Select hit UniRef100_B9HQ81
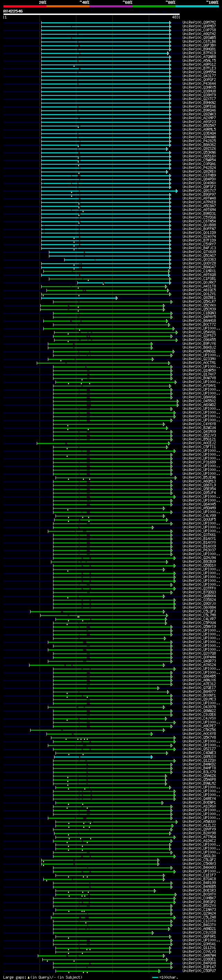222x980 pixels. 199,49
